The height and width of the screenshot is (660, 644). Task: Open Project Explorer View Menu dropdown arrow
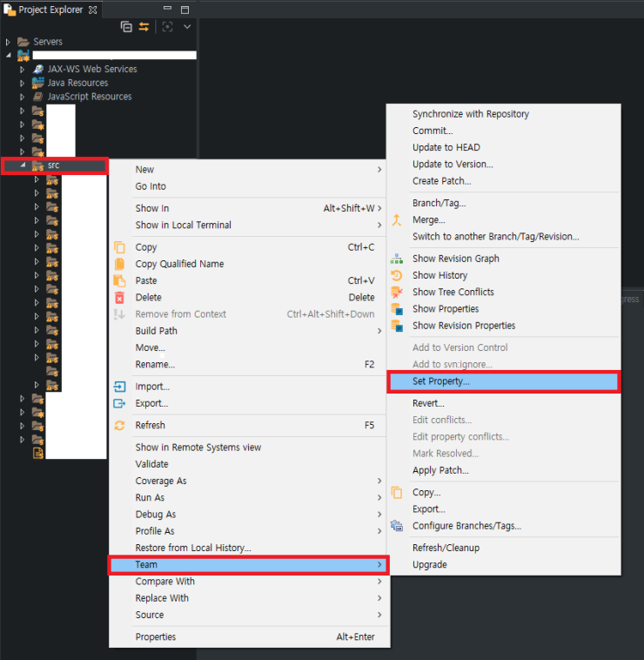[187, 27]
